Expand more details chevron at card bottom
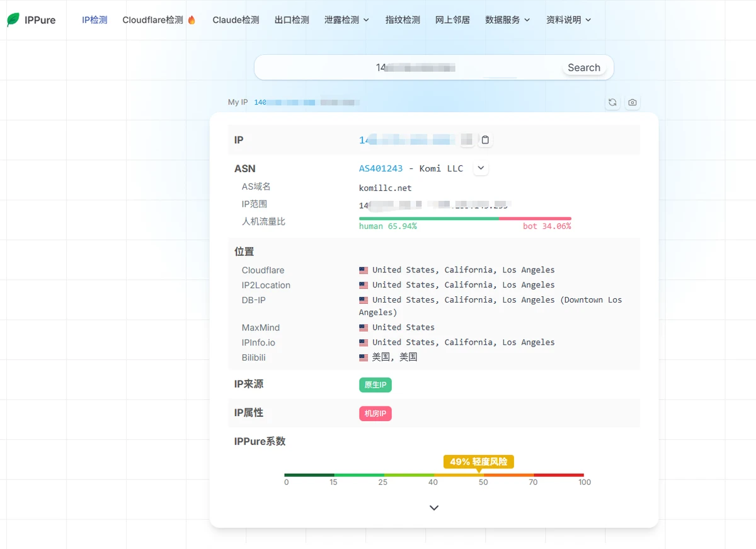756x549 pixels. tap(433, 507)
